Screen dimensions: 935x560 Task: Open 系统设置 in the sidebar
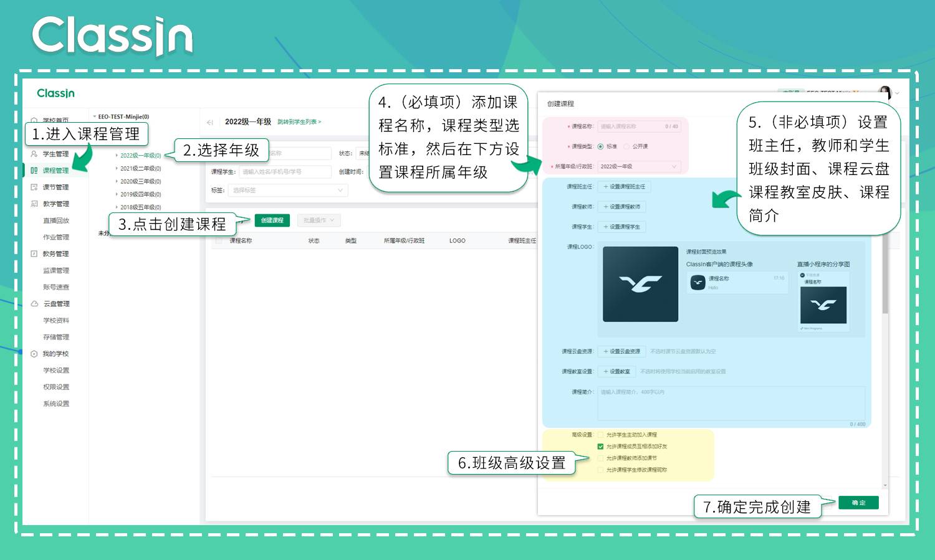coord(56,404)
